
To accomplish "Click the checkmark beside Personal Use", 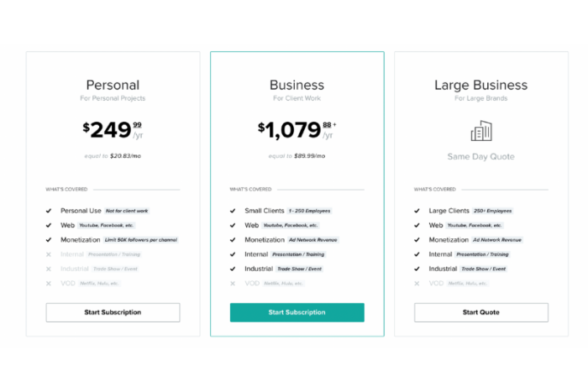I will (x=49, y=211).
